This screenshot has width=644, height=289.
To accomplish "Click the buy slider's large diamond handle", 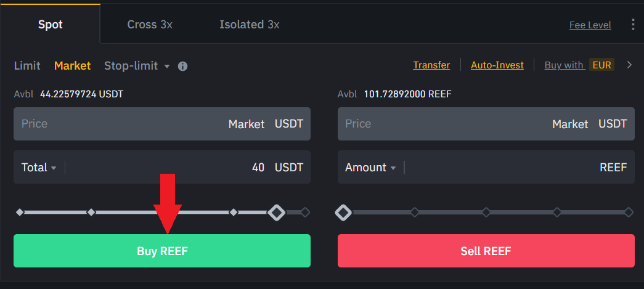I will coord(277,213).
